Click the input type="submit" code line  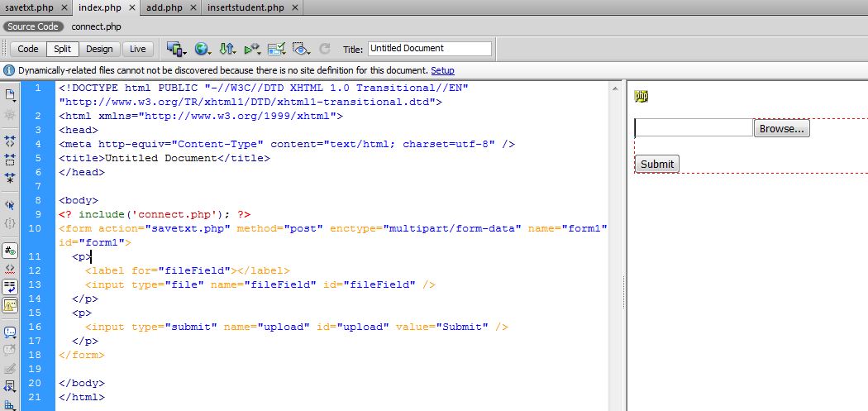(x=297, y=327)
